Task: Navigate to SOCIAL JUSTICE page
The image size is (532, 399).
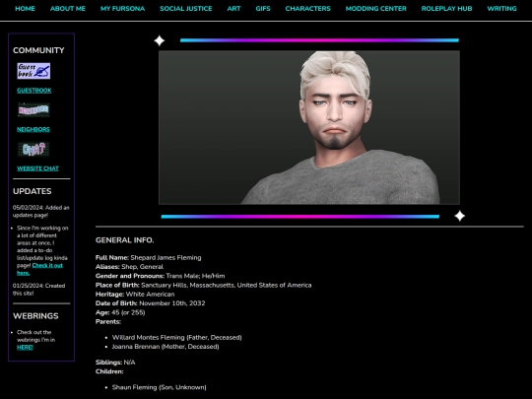Action: [186, 9]
